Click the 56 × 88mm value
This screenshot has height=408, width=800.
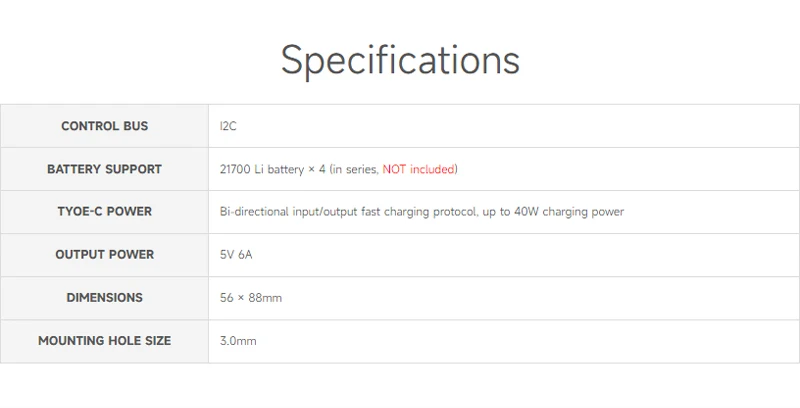[250, 298]
